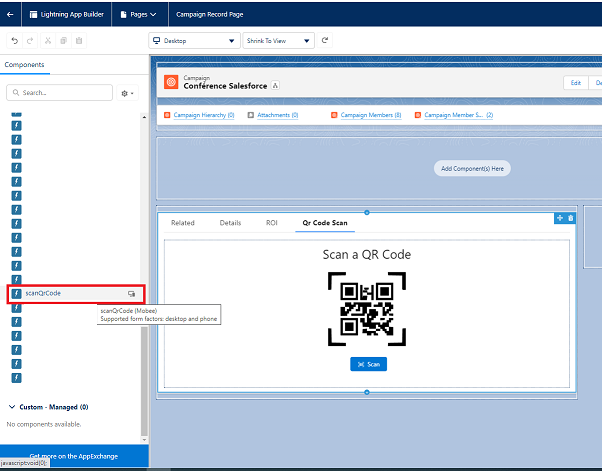Click the Campaign Members related list icon
The width and height of the screenshot is (602, 471).
(x=334, y=115)
